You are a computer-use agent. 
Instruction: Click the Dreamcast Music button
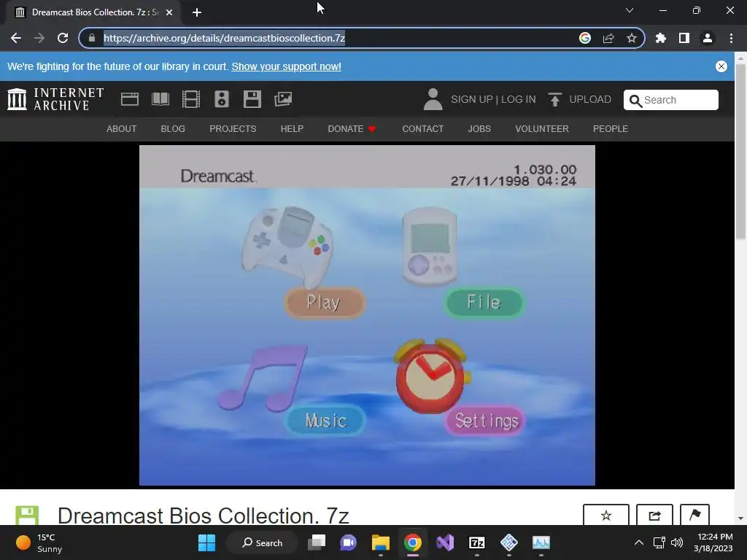point(325,421)
